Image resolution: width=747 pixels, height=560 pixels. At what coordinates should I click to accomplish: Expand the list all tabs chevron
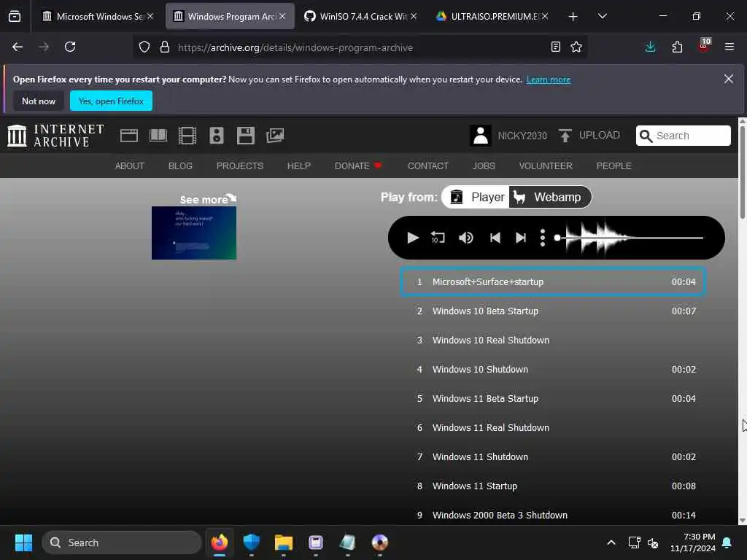coord(602,16)
